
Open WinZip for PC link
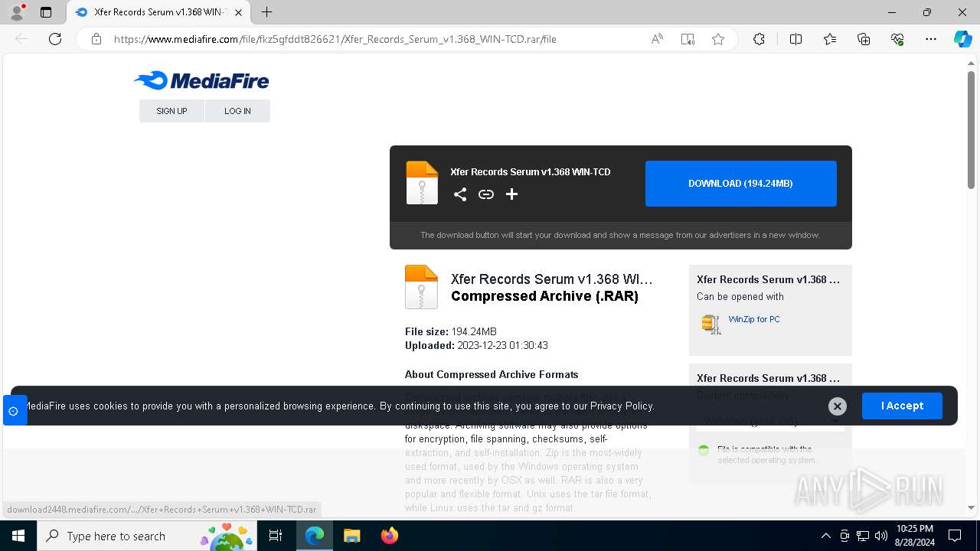[x=754, y=319]
